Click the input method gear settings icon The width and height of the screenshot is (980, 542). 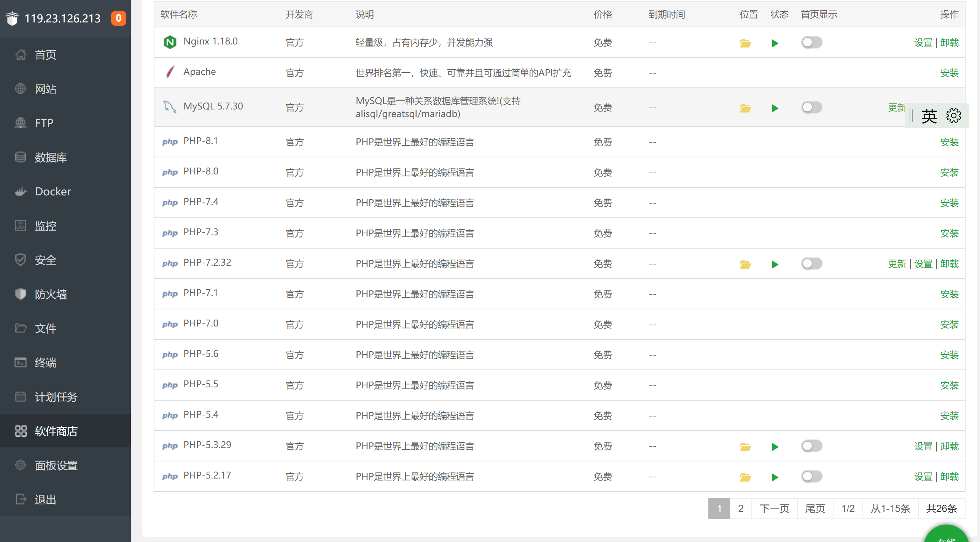(953, 116)
